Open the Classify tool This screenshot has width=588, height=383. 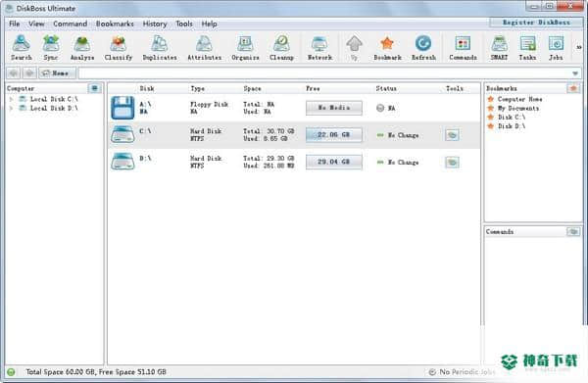tap(119, 48)
